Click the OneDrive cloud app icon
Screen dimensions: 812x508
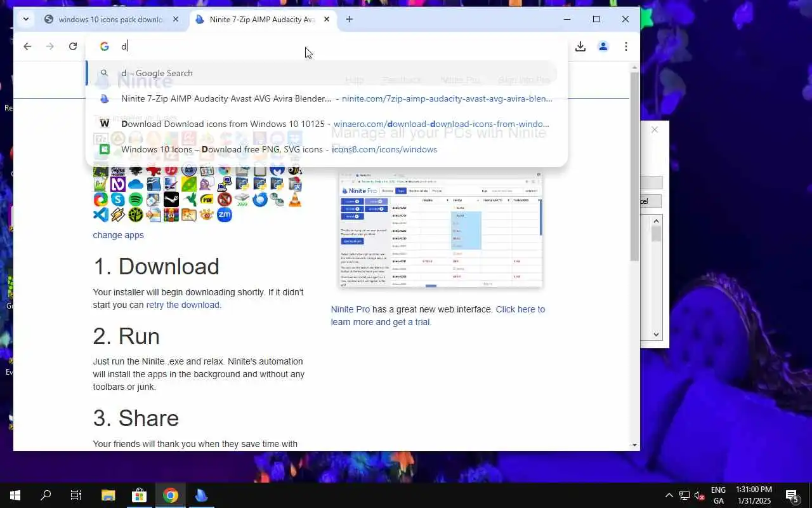(136, 184)
